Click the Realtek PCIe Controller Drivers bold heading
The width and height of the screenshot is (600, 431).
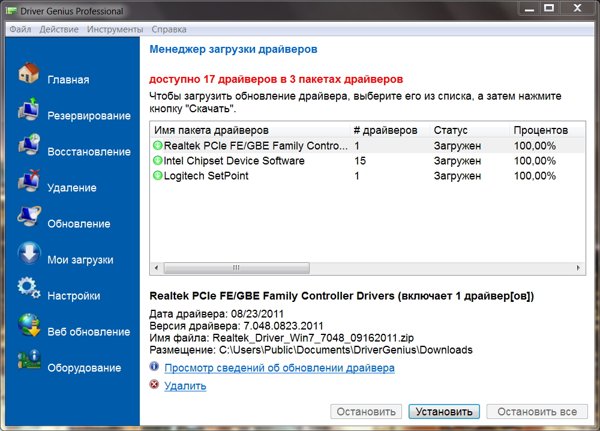point(341,296)
